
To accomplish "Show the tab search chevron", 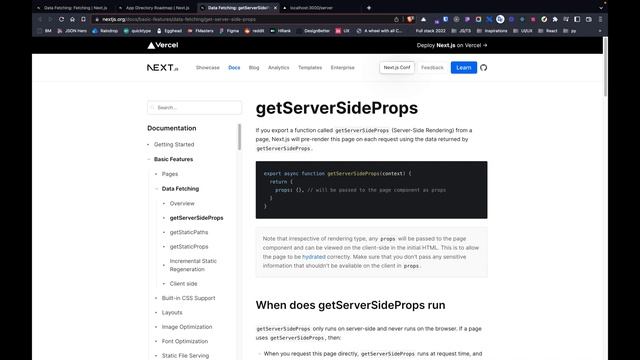I will (601, 8).
